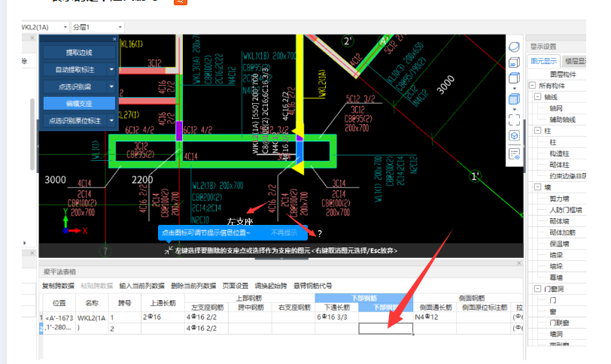The image size is (611, 364).
Task: Open the WKL2(1A) component dropdown
Action: (65, 27)
